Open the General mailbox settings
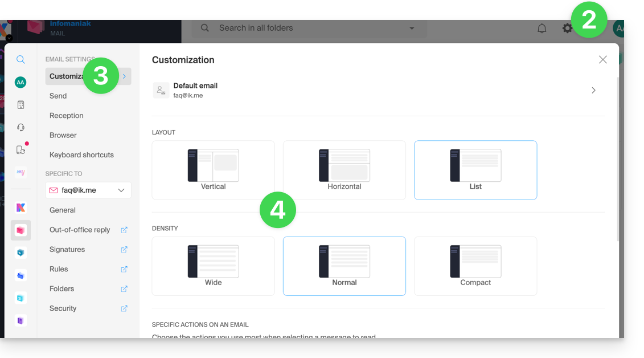This screenshot has height=358, width=644. point(63,210)
